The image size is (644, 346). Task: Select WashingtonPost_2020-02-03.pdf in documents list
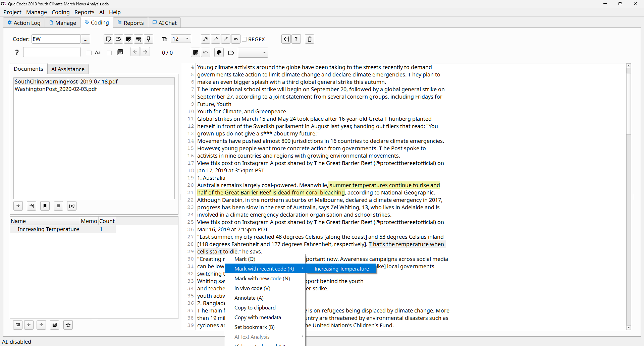coord(56,89)
